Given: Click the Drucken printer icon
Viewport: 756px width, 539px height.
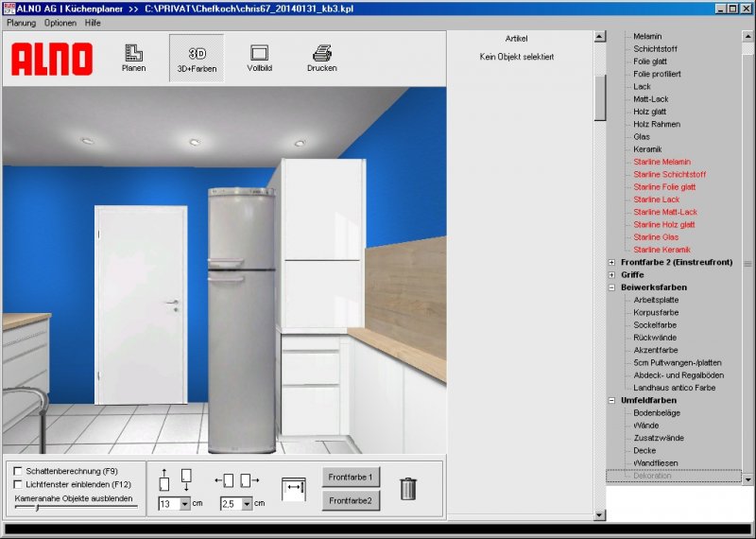Looking at the screenshot, I should coord(321,59).
